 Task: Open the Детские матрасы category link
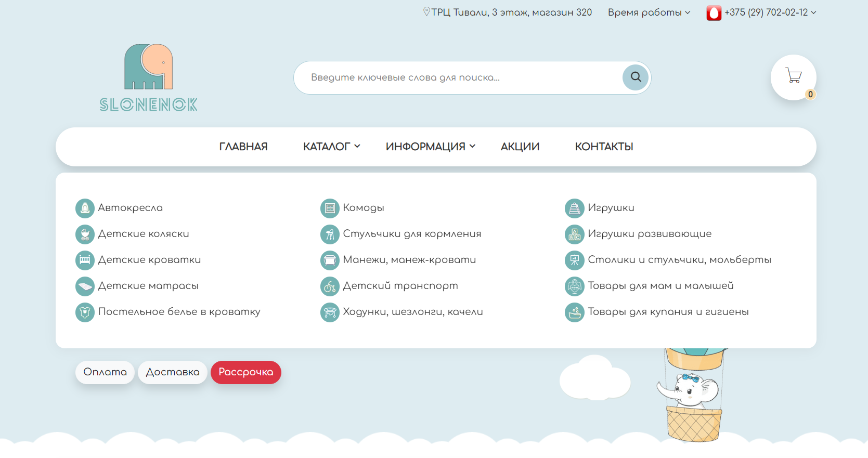[148, 286]
